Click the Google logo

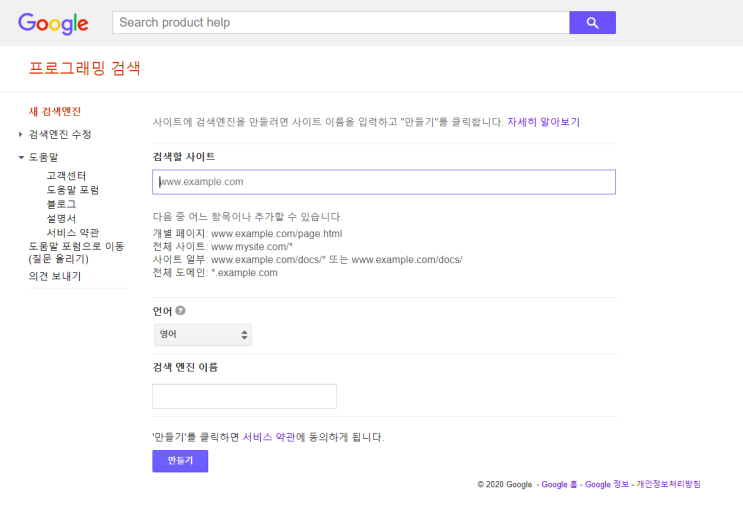(53, 23)
